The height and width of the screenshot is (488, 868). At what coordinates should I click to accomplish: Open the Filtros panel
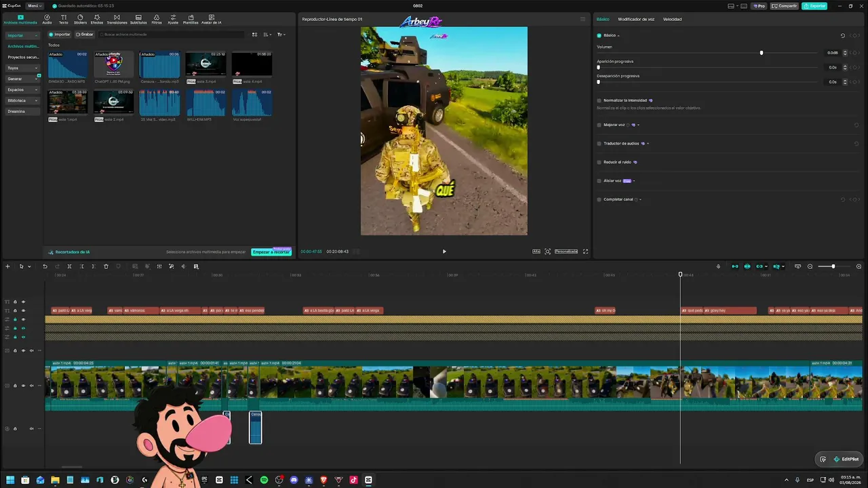click(x=157, y=19)
